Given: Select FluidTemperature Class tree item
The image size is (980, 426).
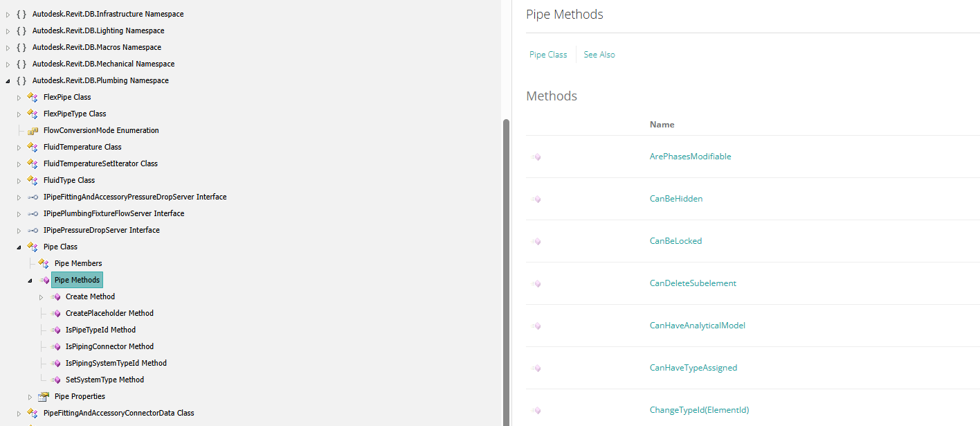Looking at the screenshot, I should (82, 147).
